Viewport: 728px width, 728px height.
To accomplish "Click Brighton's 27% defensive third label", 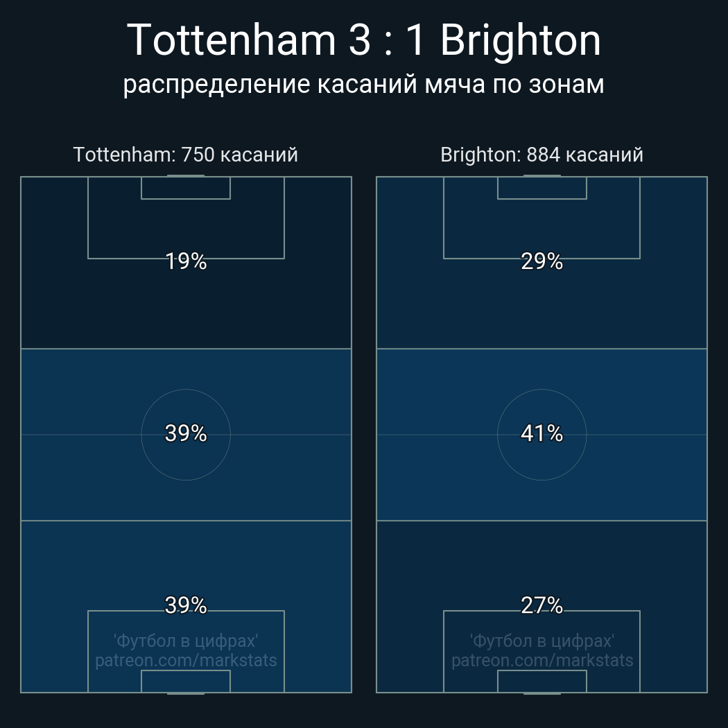I will tap(541, 605).
